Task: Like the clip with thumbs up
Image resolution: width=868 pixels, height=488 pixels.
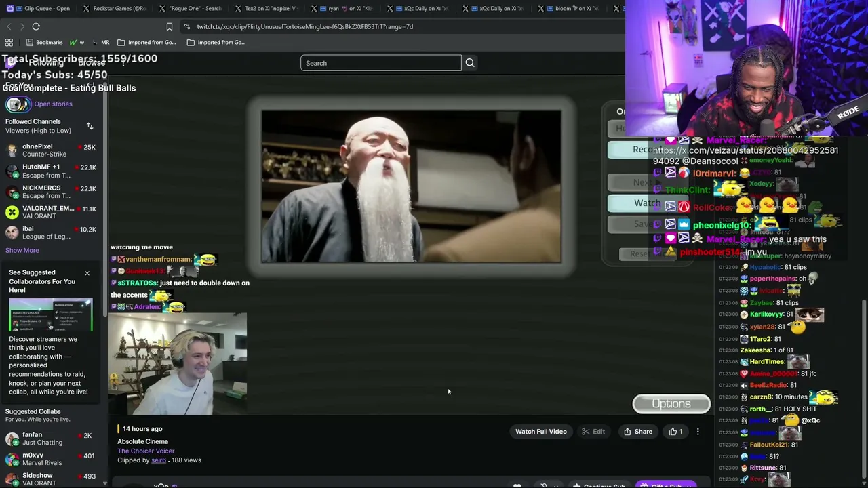Action: pyautogui.click(x=676, y=432)
